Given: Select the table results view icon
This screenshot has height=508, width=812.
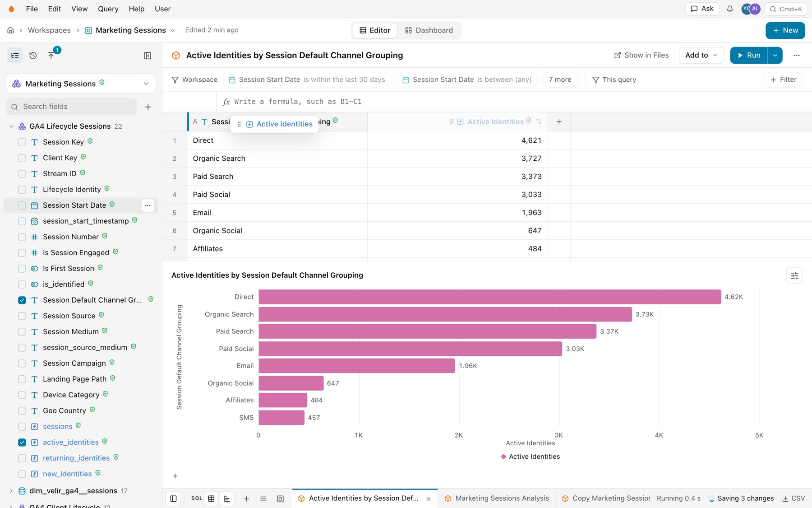Looking at the screenshot, I should pyautogui.click(x=211, y=499).
